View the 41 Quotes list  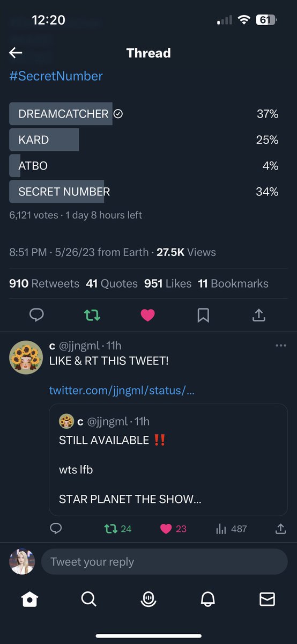(x=112, y=283)
